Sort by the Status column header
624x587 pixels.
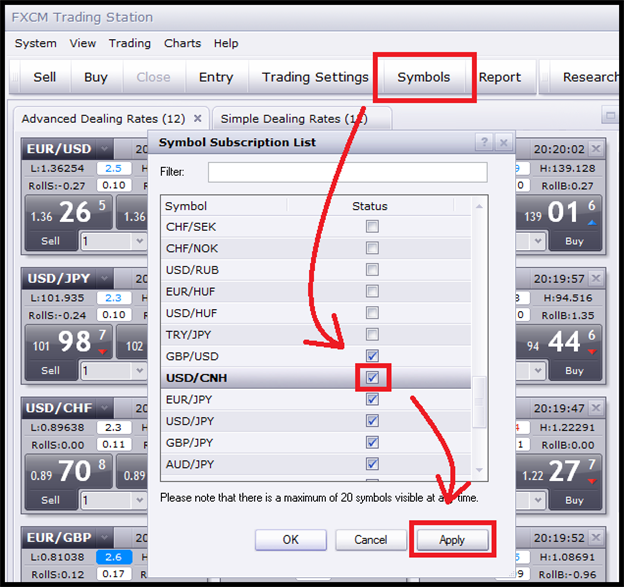coord(370,206)
